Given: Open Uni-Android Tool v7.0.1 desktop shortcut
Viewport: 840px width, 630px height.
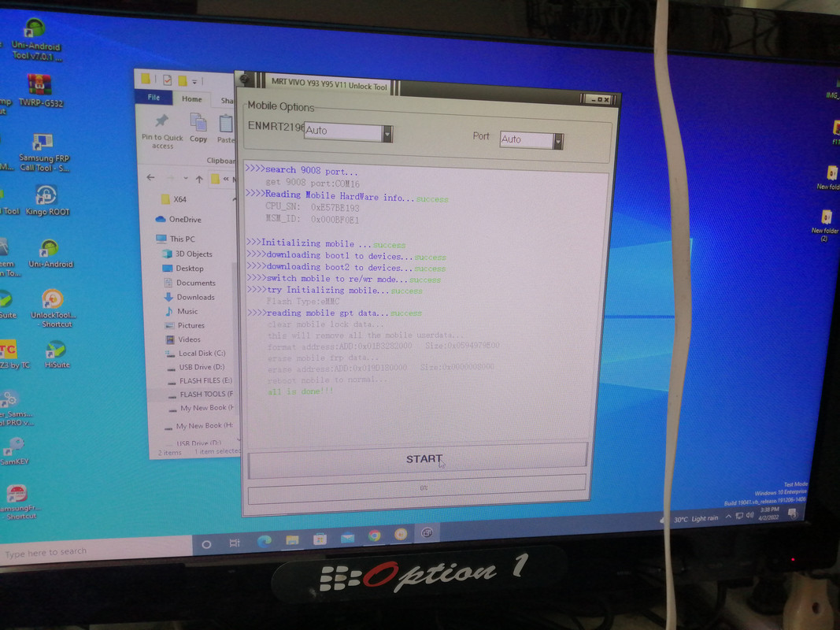Looking at the screenshot, I should click(36, 39).
